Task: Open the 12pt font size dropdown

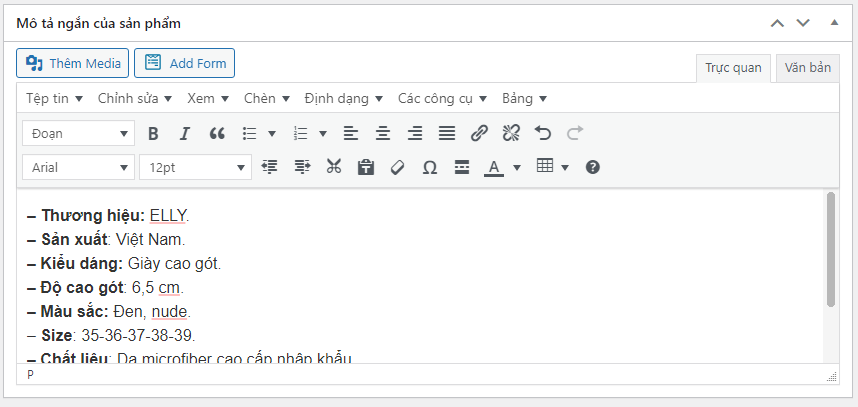Action: tap(195, 167)
